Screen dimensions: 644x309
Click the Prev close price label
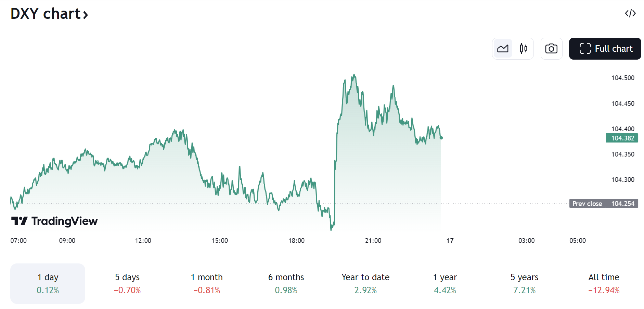[x=587, y=203]
